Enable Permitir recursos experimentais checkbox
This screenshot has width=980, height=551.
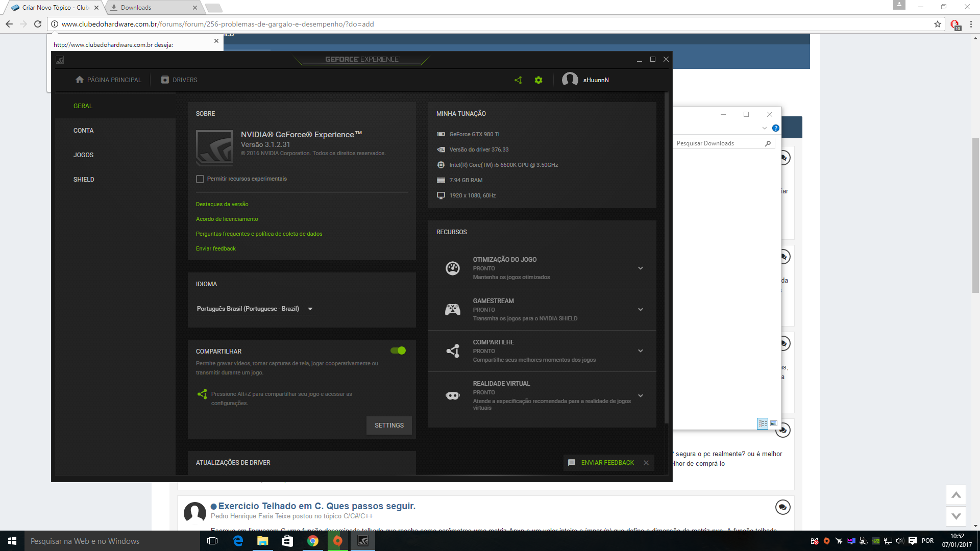(x=200, y=179)
